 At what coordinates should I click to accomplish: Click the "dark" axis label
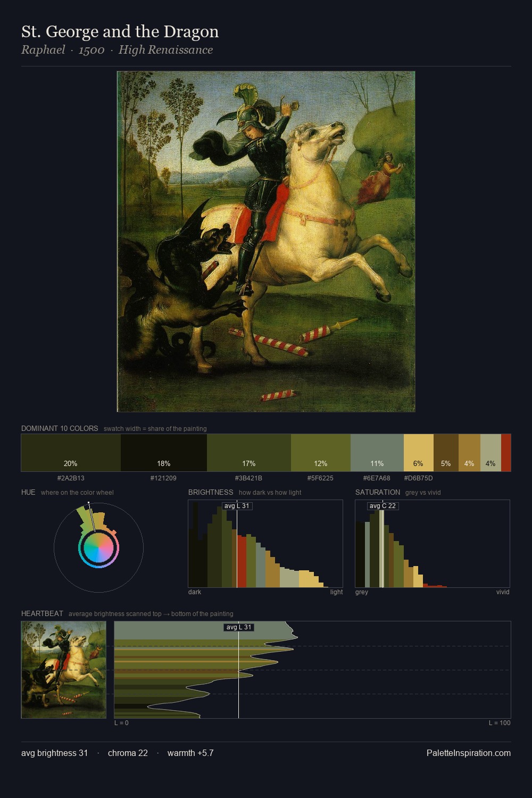click(x=195, y=592)
